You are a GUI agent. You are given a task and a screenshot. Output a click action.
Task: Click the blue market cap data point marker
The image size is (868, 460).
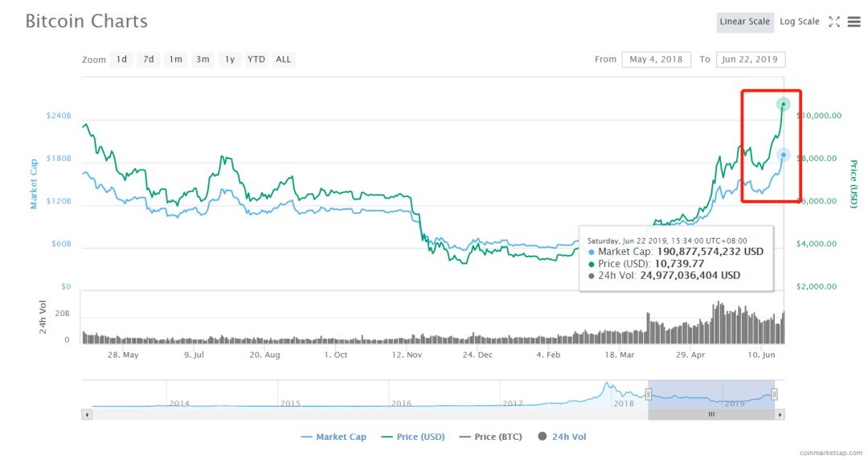784,155
